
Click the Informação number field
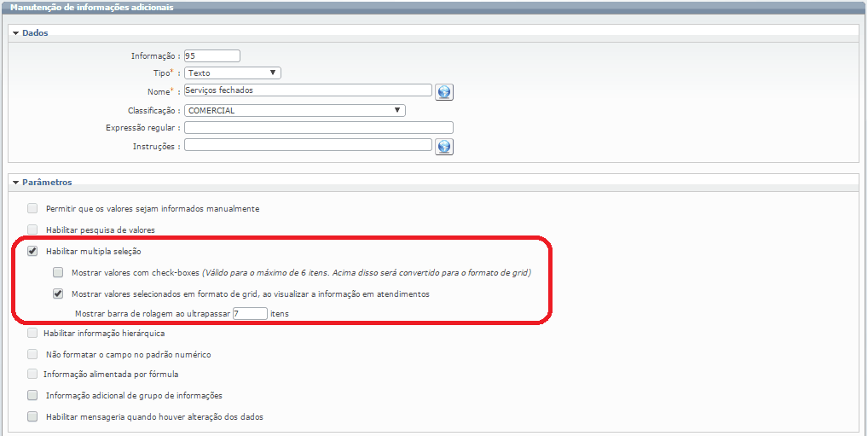pyautogui.click(x=212, y=55)
